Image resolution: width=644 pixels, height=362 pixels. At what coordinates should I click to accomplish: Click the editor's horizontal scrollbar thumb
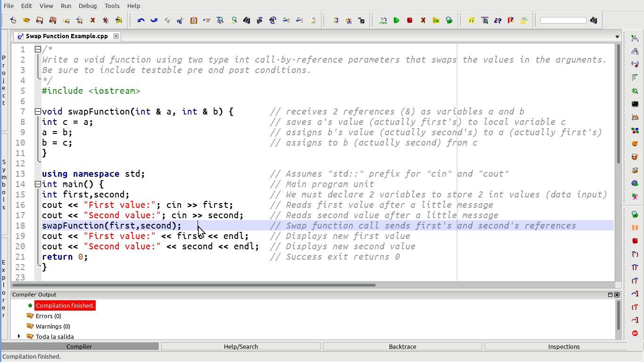pyautogui.click(x=193, y=285)
